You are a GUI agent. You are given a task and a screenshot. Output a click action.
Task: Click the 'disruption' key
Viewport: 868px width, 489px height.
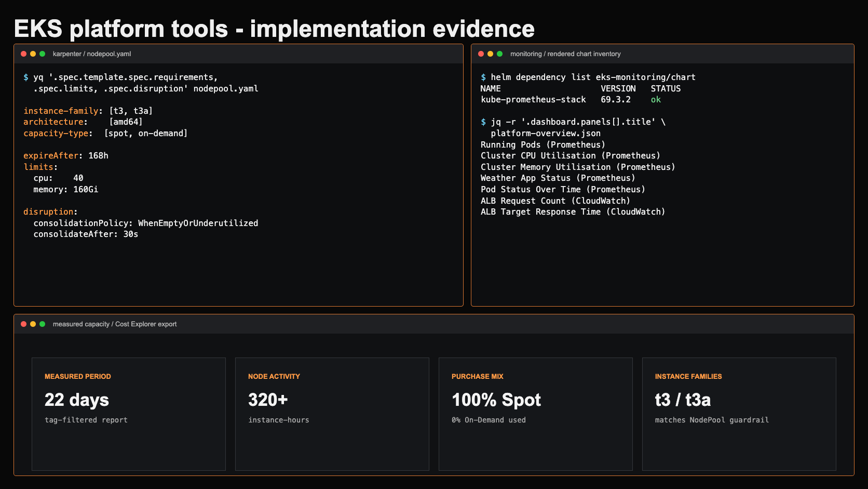point(48,212)
